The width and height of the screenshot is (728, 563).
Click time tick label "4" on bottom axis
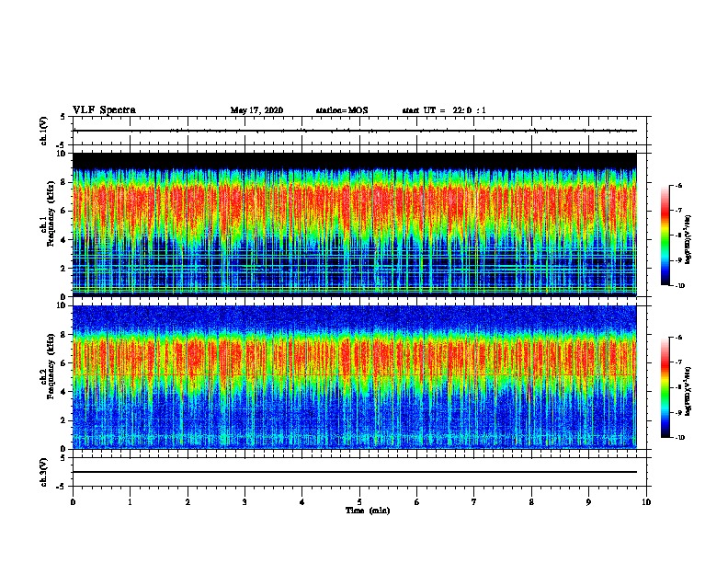[302, 502]
